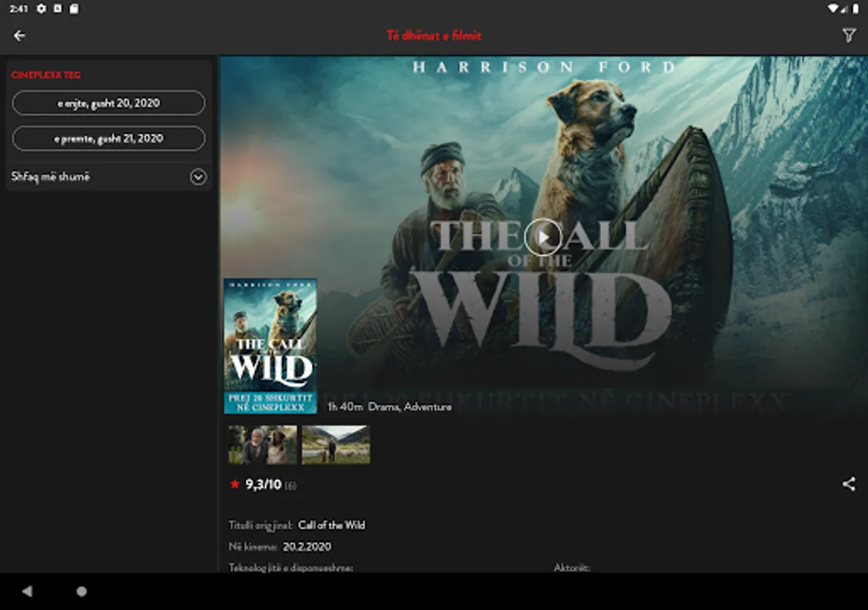
Task: Select e premte, gusht 21, 2020
Action: (x=108, y=138)
